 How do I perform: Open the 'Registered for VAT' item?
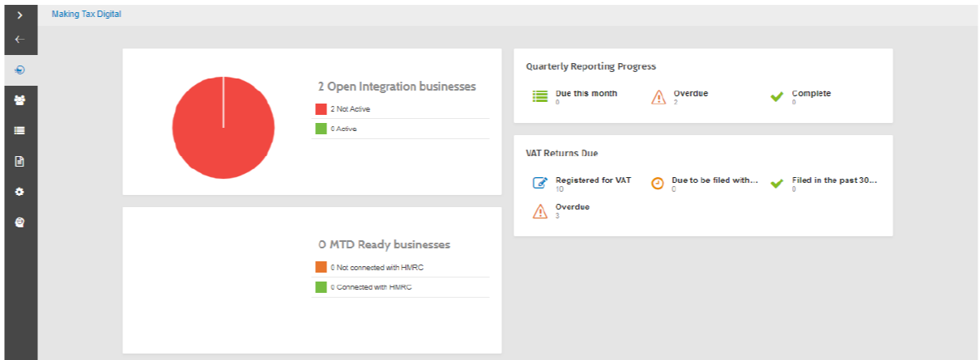(x=593, y=180)
